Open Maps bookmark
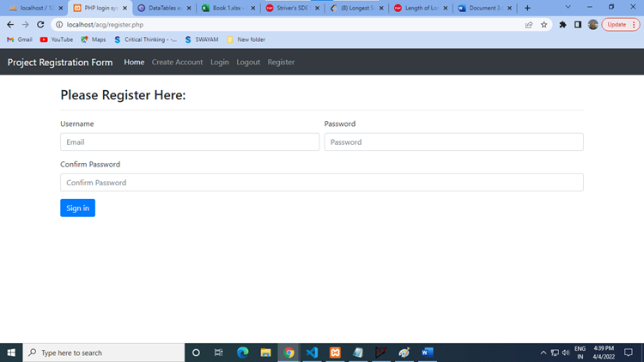The height and width of the screenshot is (362, 644). (94, 39)
